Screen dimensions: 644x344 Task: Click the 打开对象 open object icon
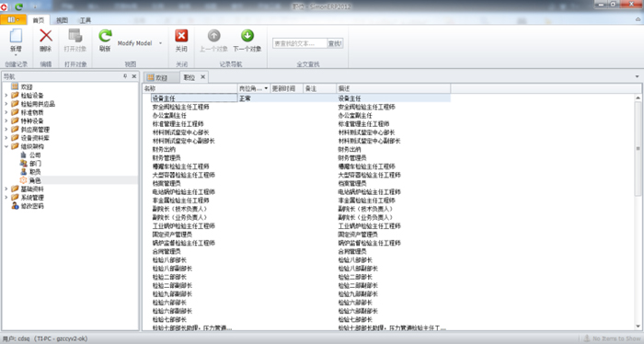point(75,36)
